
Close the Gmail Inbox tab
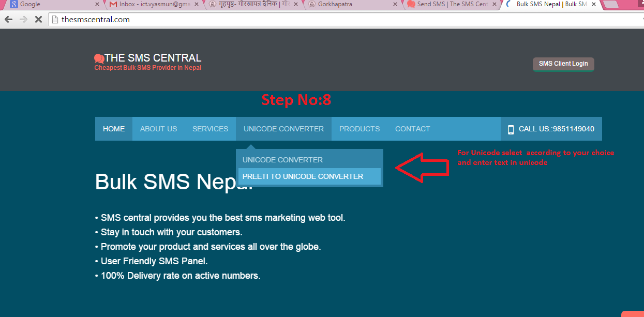[x=198, y=4]
